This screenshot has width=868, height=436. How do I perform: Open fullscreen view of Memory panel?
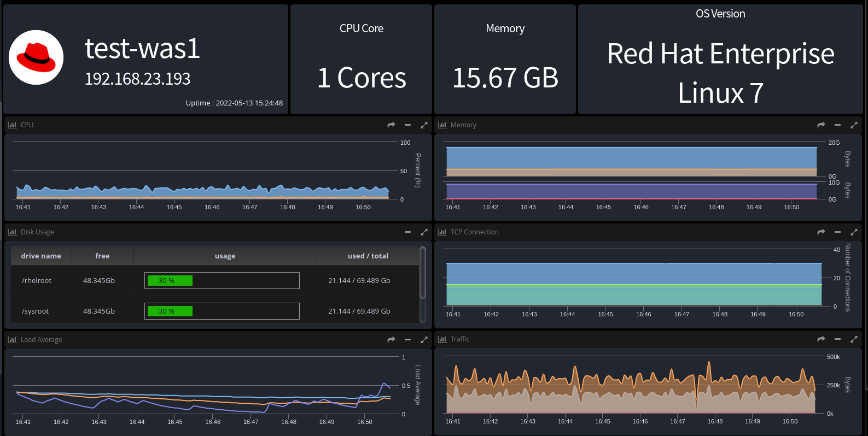[854, 125]
